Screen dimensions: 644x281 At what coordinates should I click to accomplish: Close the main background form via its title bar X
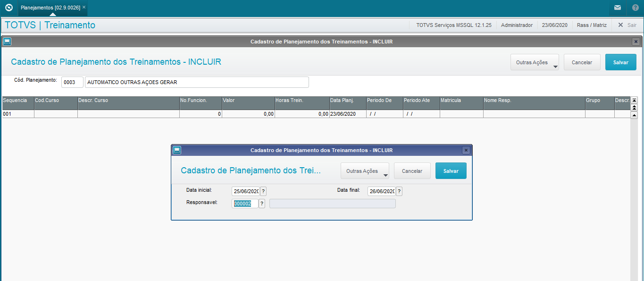click(x=636, y=42)
